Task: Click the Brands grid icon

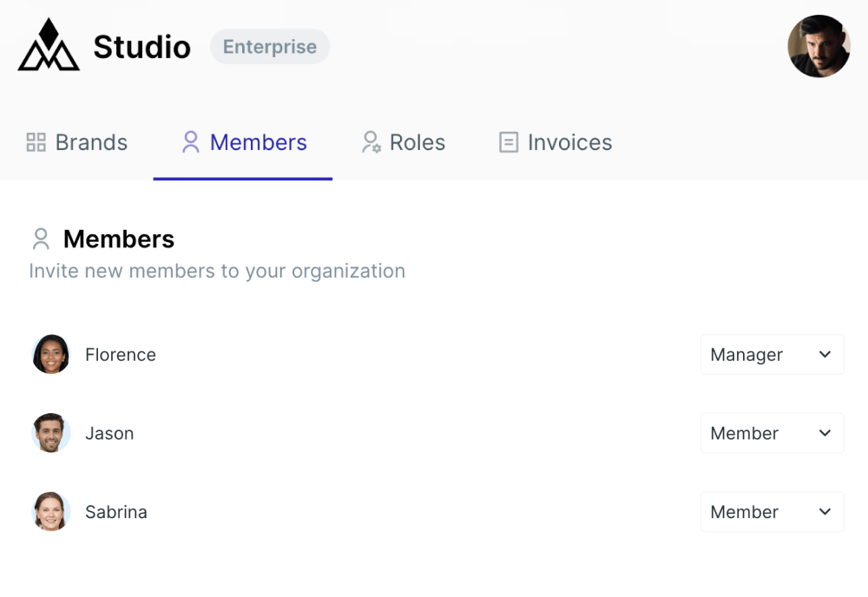Action: (36, 141)
